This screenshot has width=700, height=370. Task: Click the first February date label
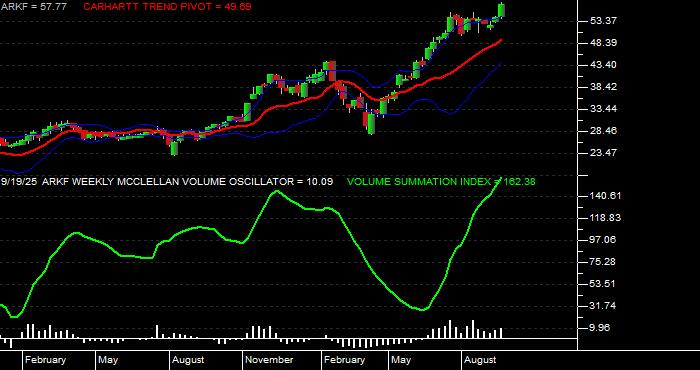pyautogui.click(x=46, y=360)
